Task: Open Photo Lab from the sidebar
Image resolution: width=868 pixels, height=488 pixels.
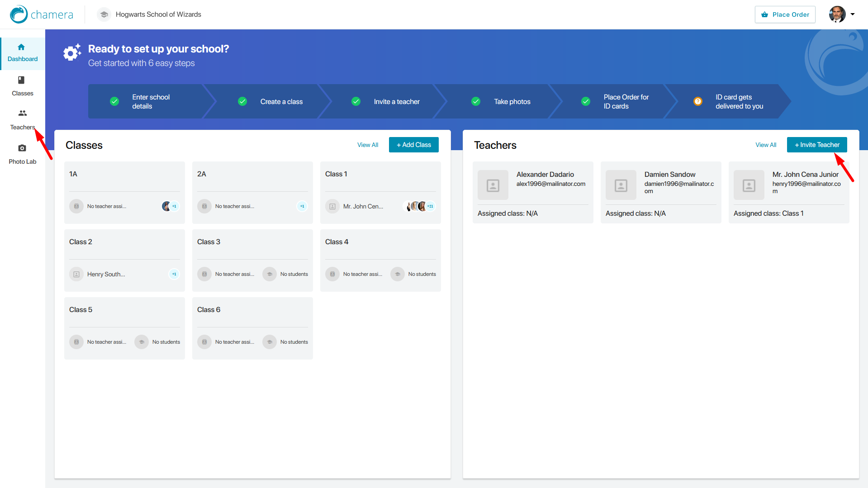Action: pyautogui.click(x=23, y=154)
